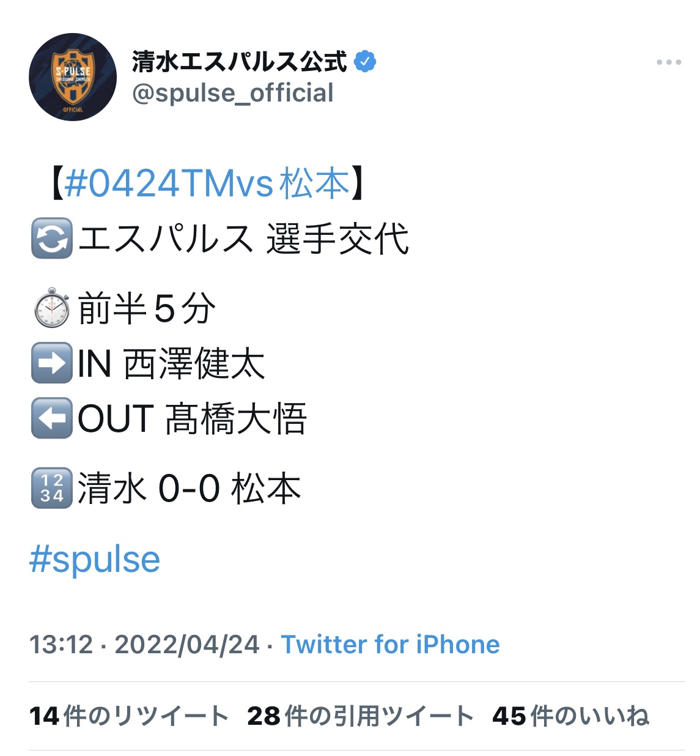Viewport: 700px width, 756px height.
Task: Click the 13:12 · 2022/04/24 timestamp
Action: [x=144, y=645]
